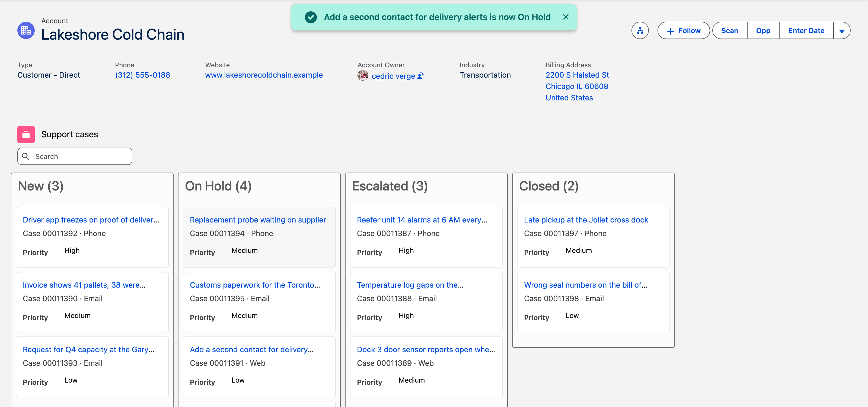868x407 pixels.
Task: Open case Late pickup at the Joliet cross dock
Action: 586,220
